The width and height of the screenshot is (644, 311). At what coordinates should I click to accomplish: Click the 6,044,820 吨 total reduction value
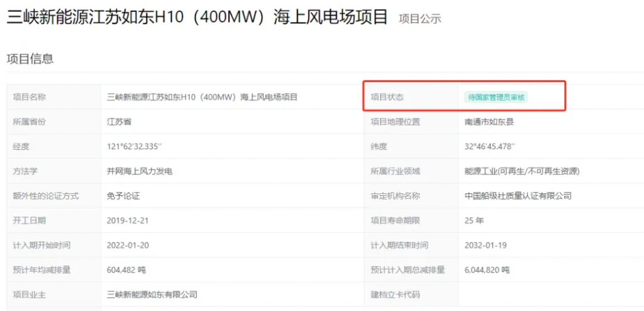pyautogui.click(x=487, y=269)
